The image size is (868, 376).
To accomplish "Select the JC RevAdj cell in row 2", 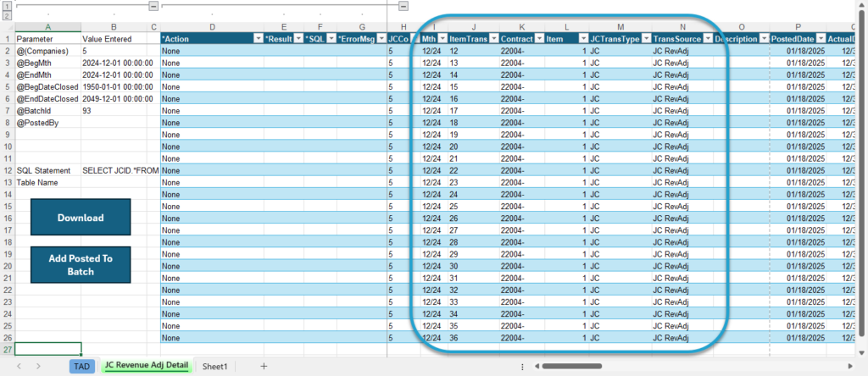I will point(682,51).
